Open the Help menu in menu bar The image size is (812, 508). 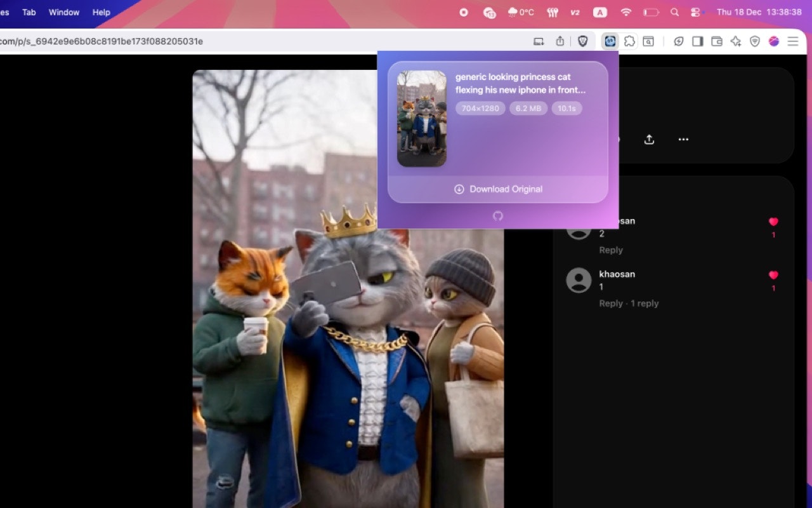(x=101, y=12)
